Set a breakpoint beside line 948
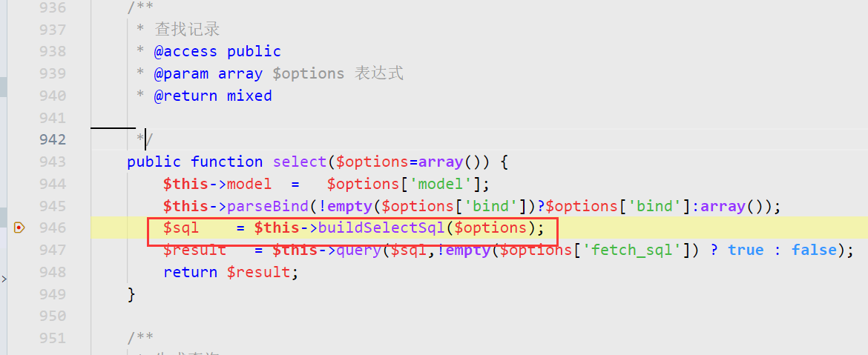The image size is (868, 355). 19,272
